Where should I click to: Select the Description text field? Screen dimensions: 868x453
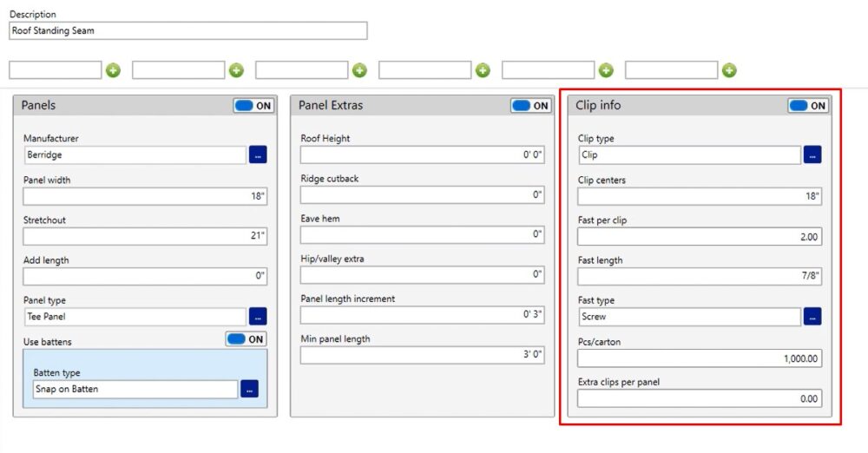(x=188, y=30)
